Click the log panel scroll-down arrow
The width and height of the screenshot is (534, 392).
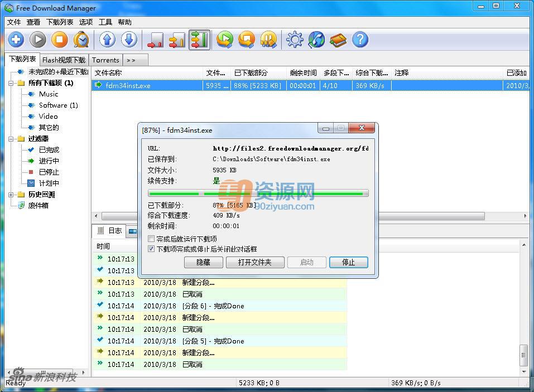(x=524, y=371)
